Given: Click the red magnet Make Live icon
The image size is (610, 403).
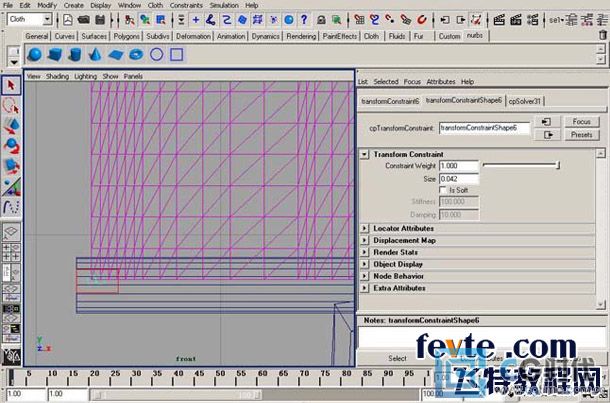Looking at the screenshot, I should click(422, 19).
